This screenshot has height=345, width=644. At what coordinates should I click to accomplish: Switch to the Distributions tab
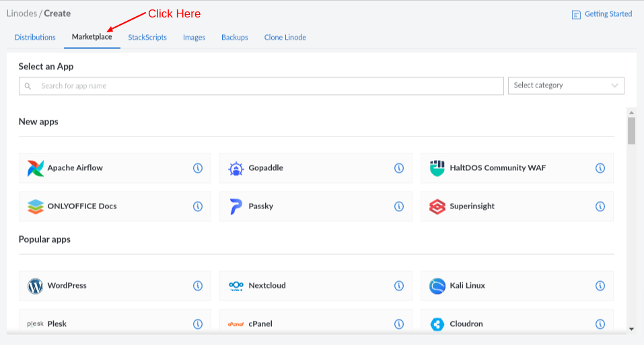pyautogui.click(x=35, y=38)
